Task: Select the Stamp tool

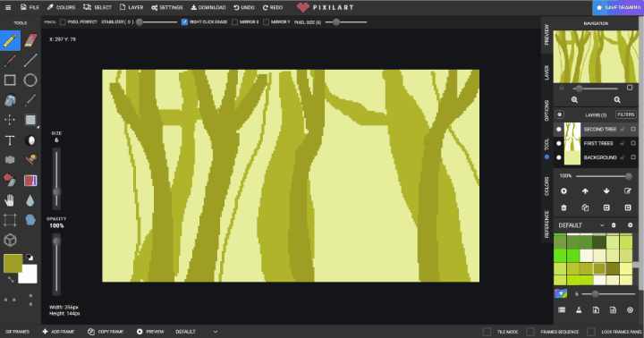Action: click(x=30, y=160)
